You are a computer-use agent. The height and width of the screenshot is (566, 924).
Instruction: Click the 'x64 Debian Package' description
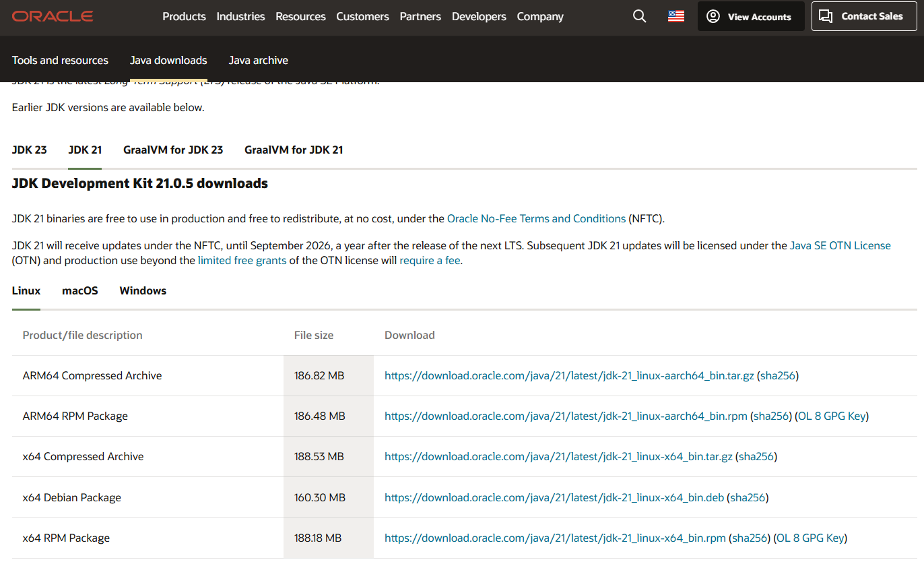[x=72, y=497]
